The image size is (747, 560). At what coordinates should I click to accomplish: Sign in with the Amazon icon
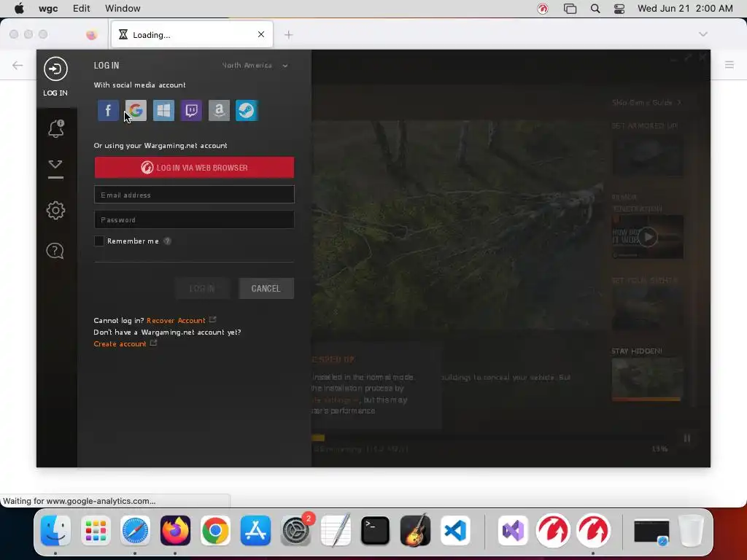tap(219, 111)
